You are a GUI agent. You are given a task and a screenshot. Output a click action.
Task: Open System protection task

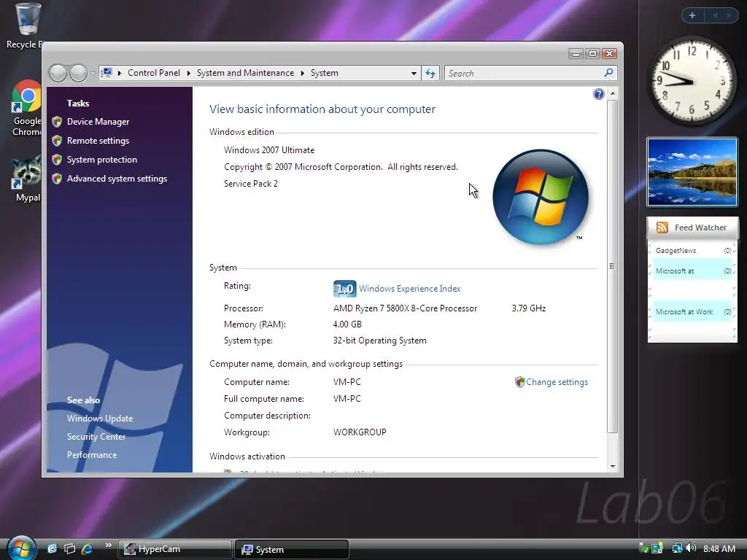(x=102, y=160)
